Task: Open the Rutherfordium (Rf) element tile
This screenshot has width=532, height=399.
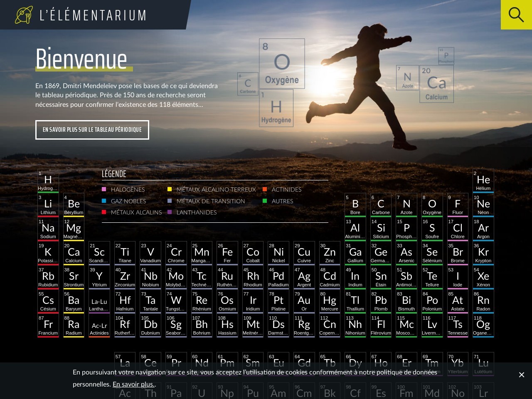Action: click(125, 325)
